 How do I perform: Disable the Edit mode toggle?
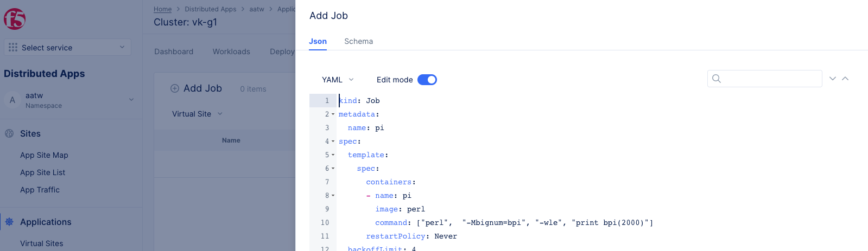pyautogui.click(x=427, y=80)
